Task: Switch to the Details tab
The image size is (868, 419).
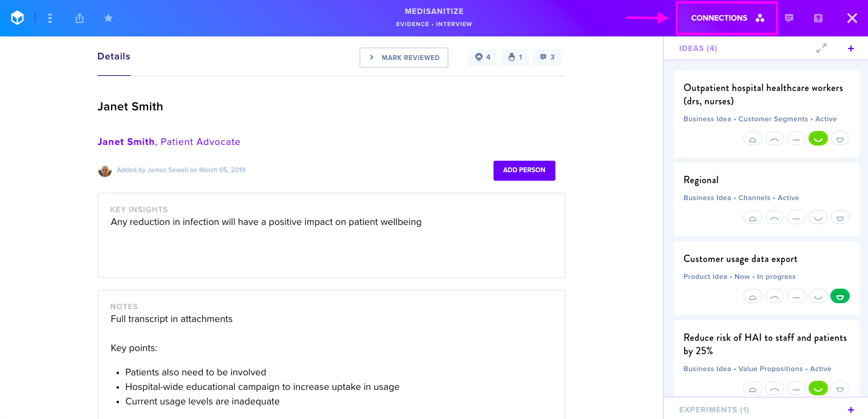Action: (x=114, y=56)
